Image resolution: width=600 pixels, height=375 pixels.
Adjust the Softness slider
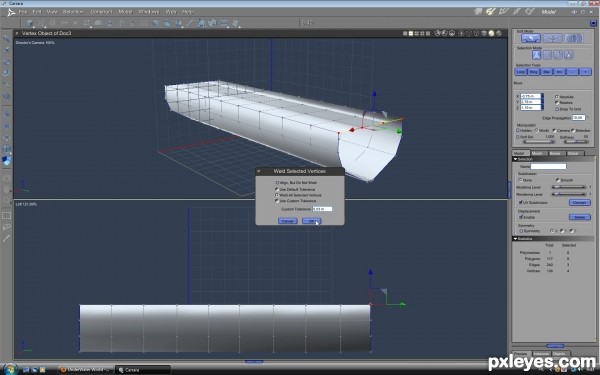(x=576, y=142)
